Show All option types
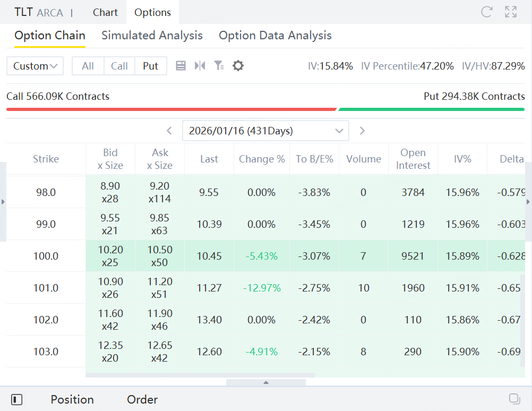Viewport: 532px width, 411px height. [x=88, y=66]
